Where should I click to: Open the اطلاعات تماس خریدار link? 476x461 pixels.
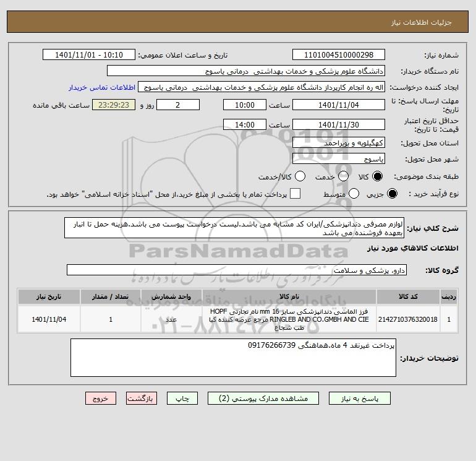click(x=102, y=87)
